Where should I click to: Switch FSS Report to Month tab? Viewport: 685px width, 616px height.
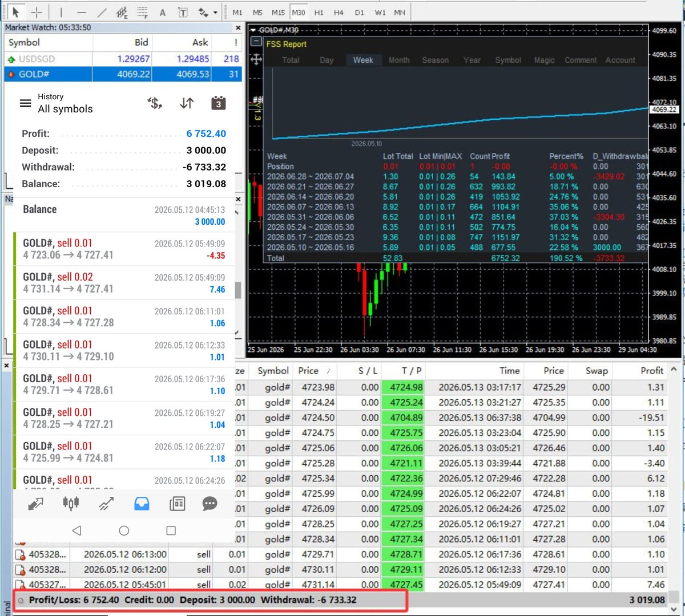pyautogui.click(x=399, y=60)
